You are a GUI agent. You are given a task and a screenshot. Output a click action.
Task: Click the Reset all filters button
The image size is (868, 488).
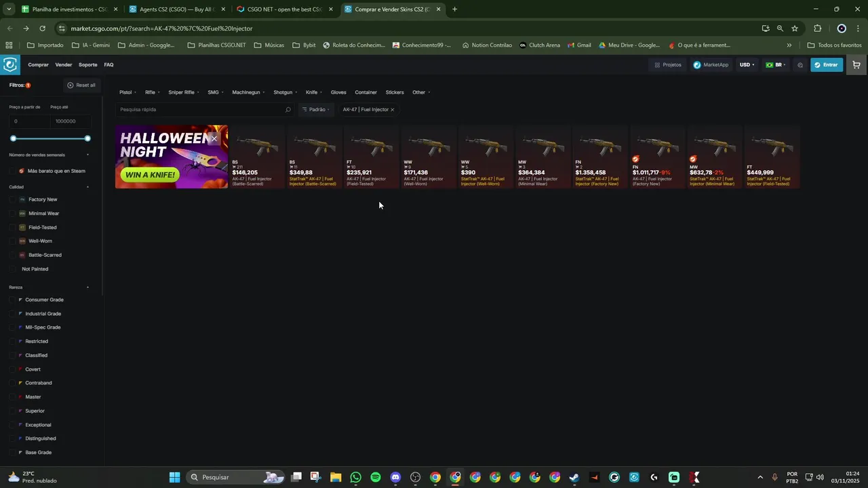(x=81, y=85)
